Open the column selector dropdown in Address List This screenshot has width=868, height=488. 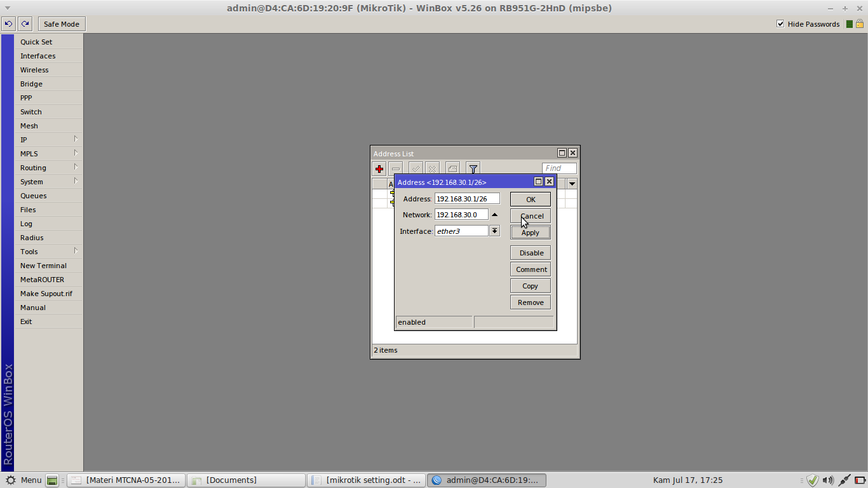pos(572,184)
